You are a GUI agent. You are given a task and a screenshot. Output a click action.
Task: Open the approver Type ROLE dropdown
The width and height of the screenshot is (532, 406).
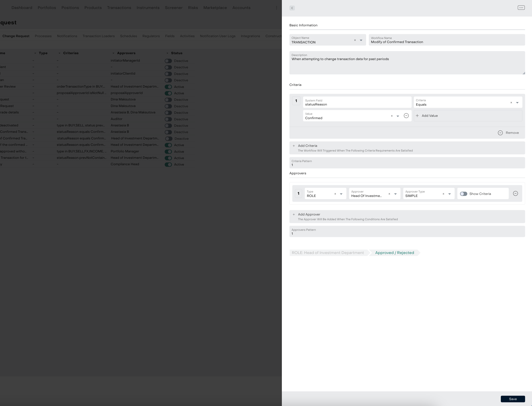click(x=341, y=194)
